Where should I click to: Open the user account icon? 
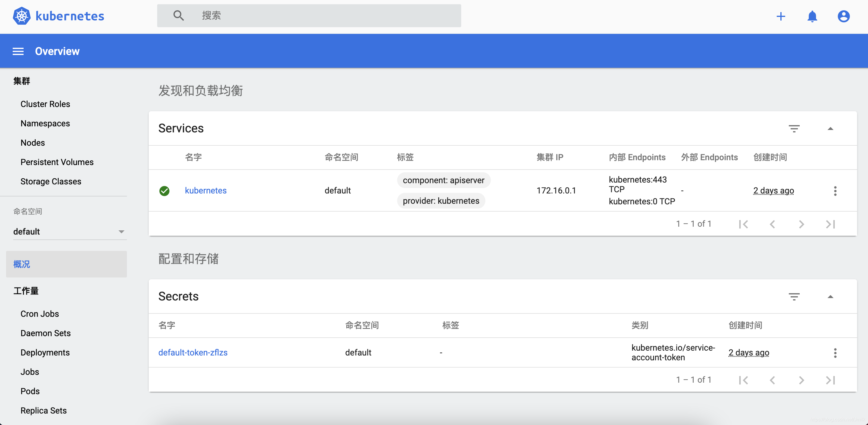[x=843, y=16]
